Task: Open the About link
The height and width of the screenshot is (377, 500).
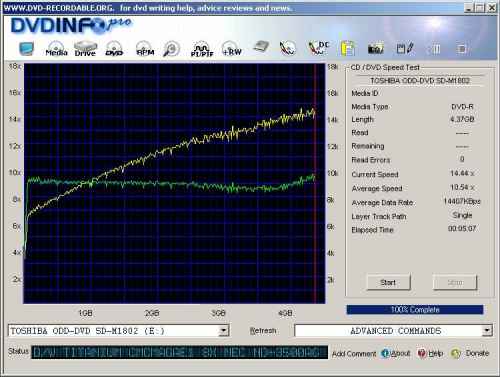Action: (396, 353)
